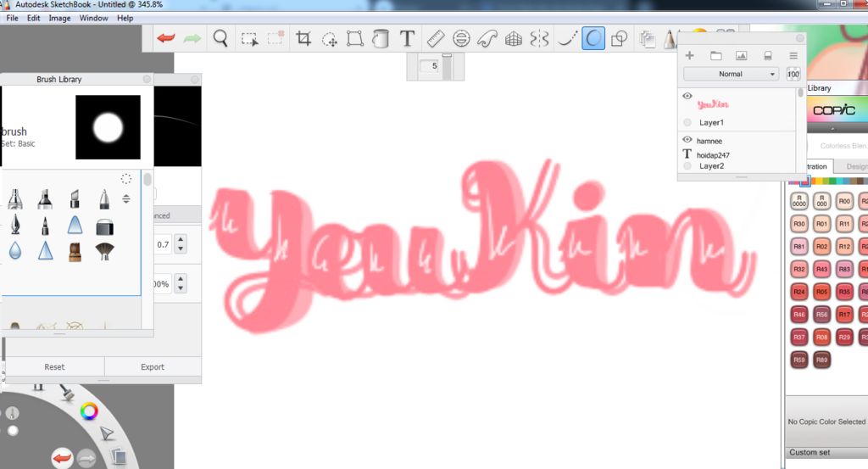Open the Edit menu
Screen dimensions: 868x469
(34, 18)
